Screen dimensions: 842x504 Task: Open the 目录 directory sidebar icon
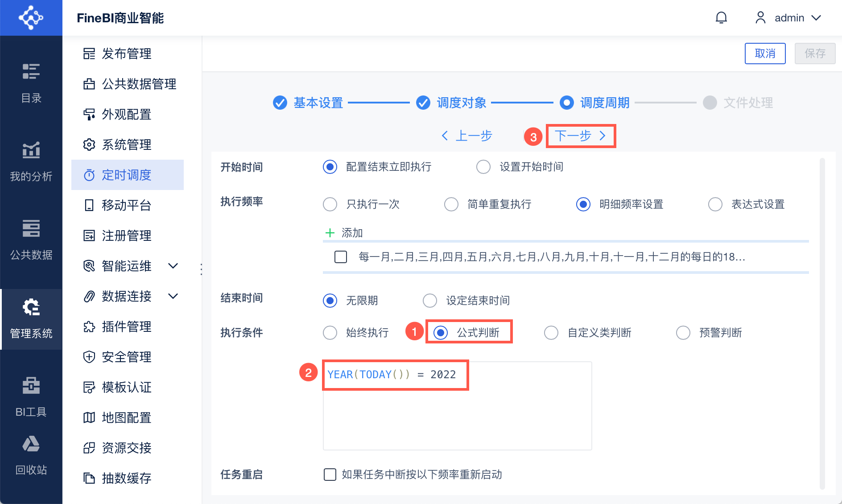click(31, 71)
